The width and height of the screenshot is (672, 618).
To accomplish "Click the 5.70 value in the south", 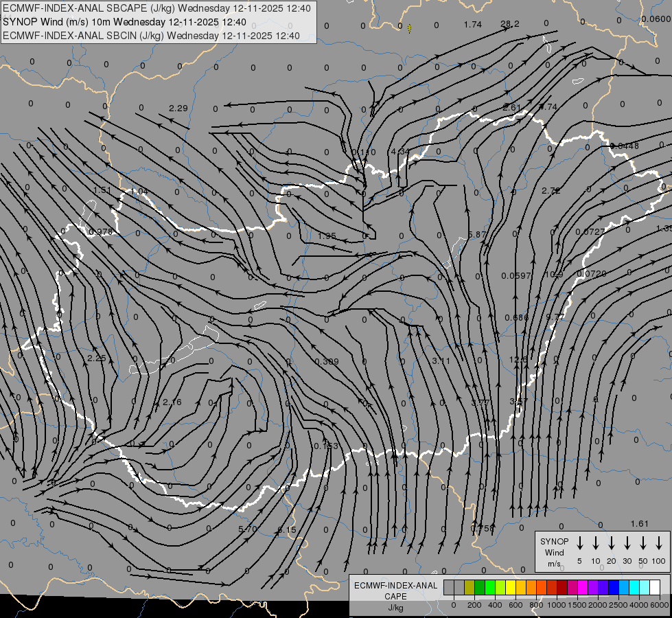I will 248,529.
